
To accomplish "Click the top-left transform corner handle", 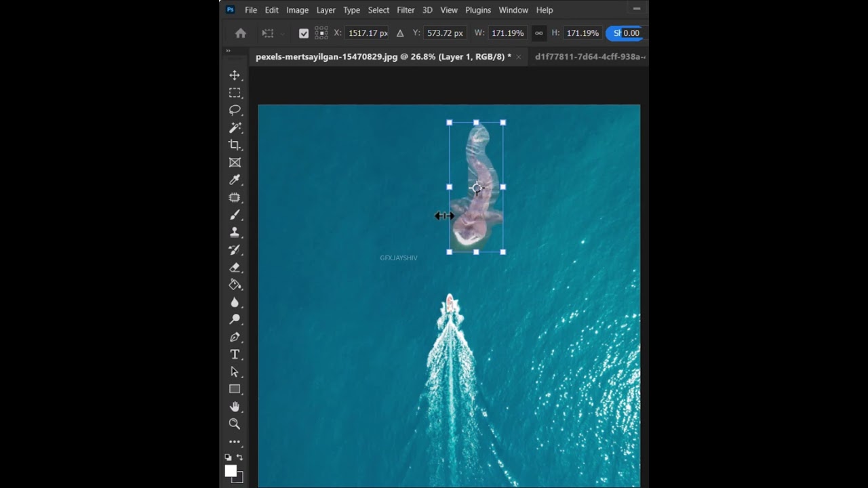I will pyautogui.click(x=449, y=123).
